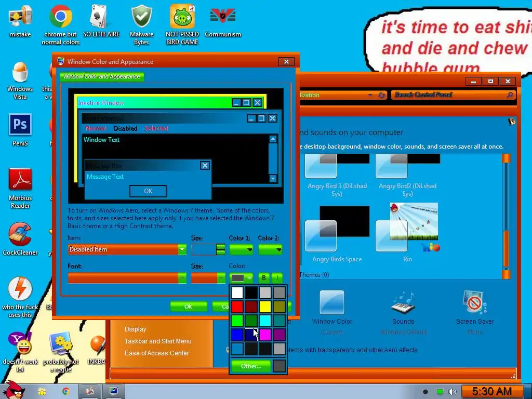532x399 pixels.
Task: Select the 'Window Color and Appearance' tab
Action: [x=101, y=76]
